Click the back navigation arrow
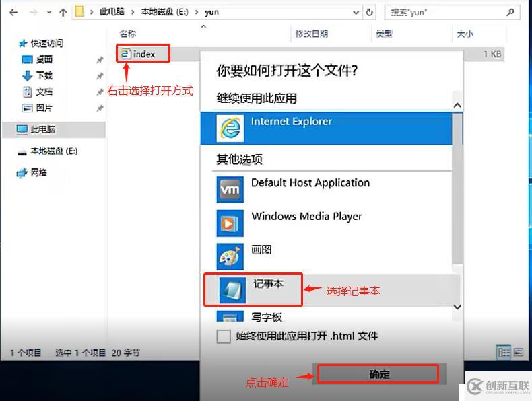The width and height of the screenshot is (532, 401). pos(13,13)
